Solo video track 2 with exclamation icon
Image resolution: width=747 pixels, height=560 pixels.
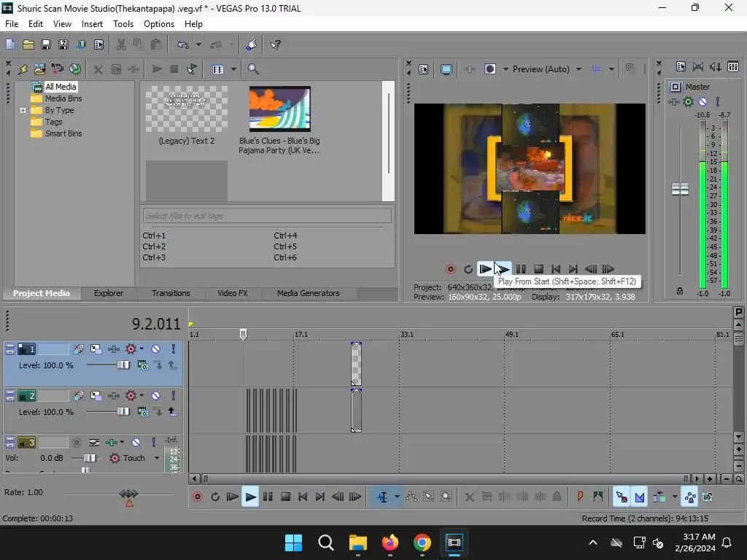(x=174, y=396)
